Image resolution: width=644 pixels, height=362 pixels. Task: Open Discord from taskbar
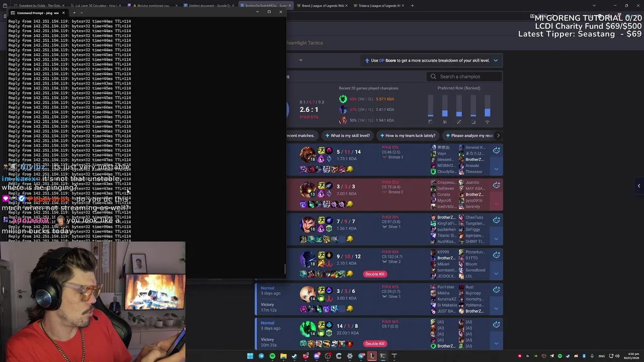coord(316,356)
